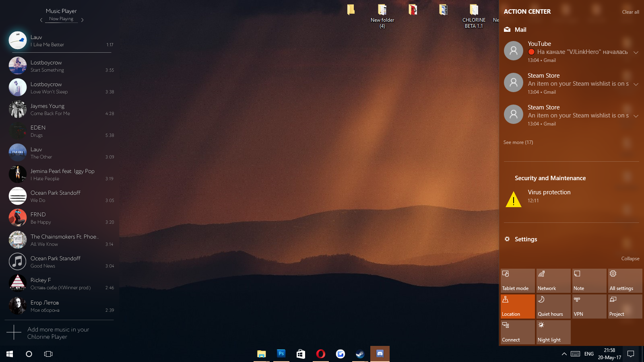The height and width of the screenshot is (362, 644).
Task: Expand first Steam Store notification chevron
Action: [636, 84]
